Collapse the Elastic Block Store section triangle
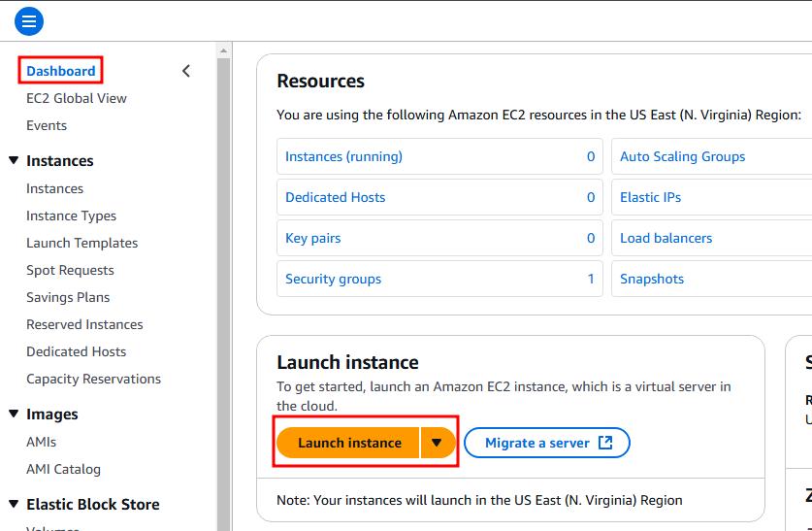Image resolution: width=812 pixels, height=531 pixels. tap(14, 504)
